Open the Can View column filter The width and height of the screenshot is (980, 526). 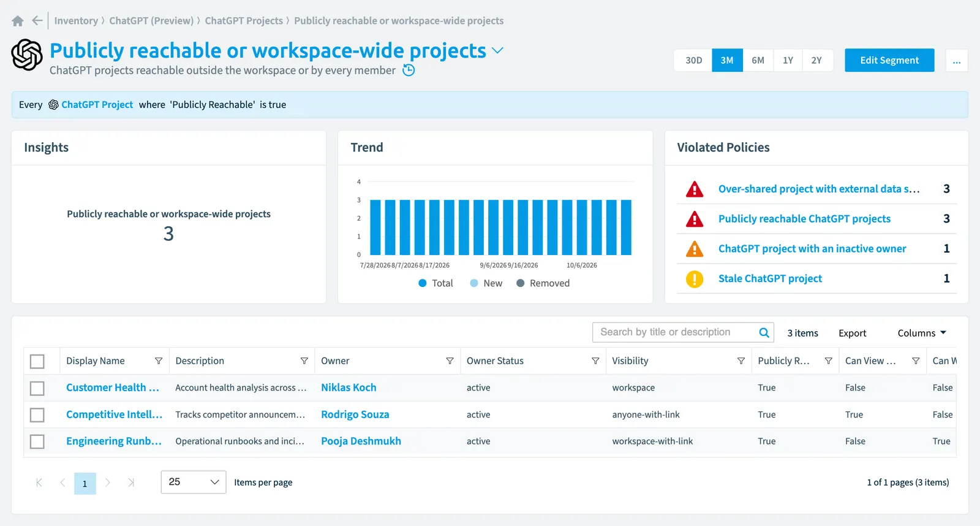coord(916,361)
